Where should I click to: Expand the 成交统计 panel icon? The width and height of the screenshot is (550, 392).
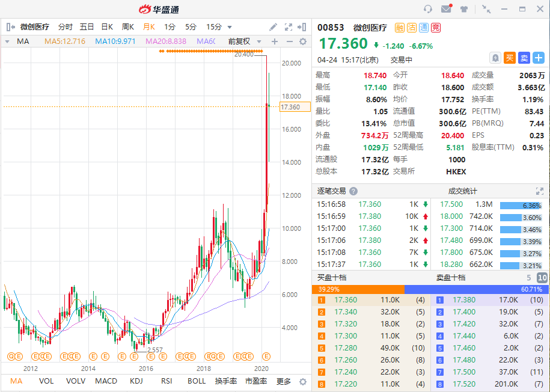(x=539, y=191)
